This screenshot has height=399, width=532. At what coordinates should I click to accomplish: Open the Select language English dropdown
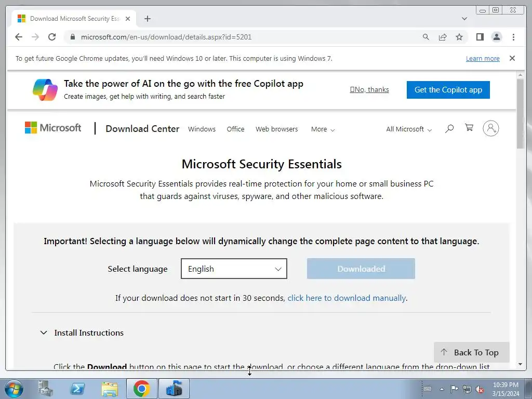(234, 269)
